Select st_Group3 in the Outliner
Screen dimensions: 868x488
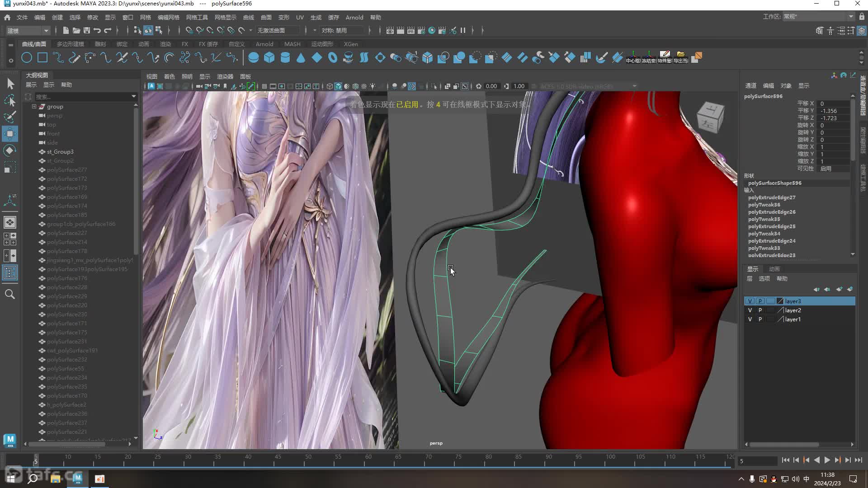pos(60,152)
